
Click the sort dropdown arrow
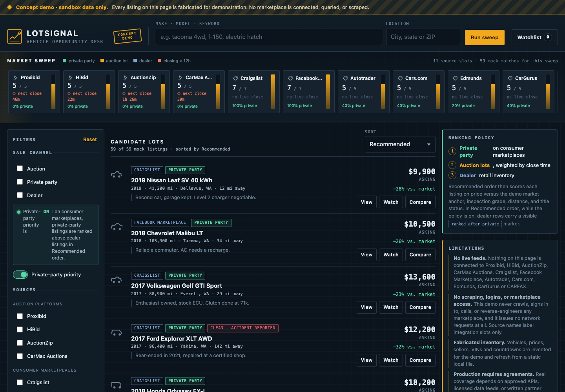pyautogui.click(x=428, y=145)
